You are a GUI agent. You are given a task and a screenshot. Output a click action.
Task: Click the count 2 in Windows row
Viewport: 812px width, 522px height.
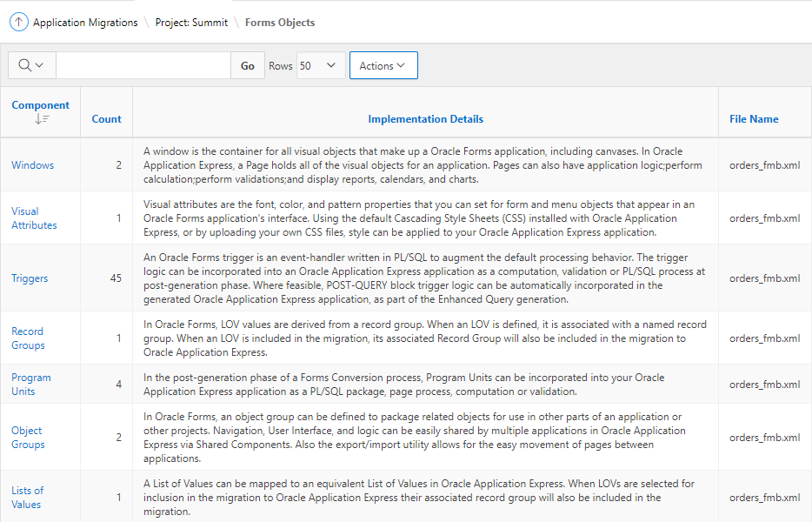tap(118, 164)
